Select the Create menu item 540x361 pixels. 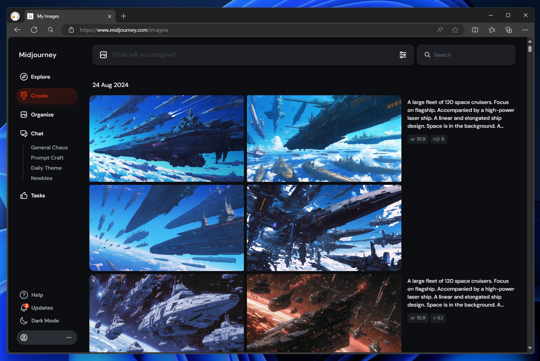click(47, 96)
